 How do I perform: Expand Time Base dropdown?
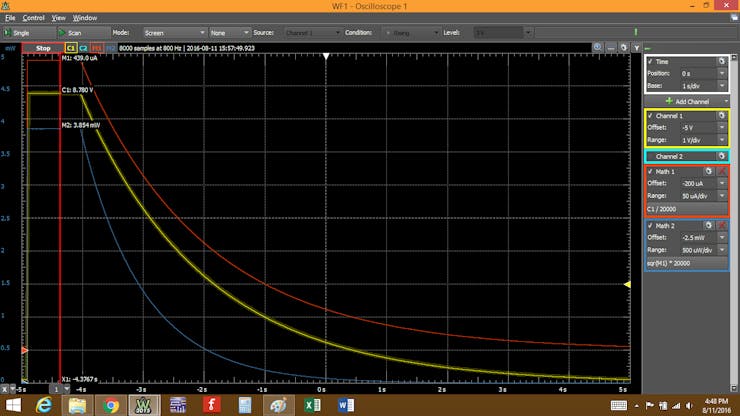[722, 86]
